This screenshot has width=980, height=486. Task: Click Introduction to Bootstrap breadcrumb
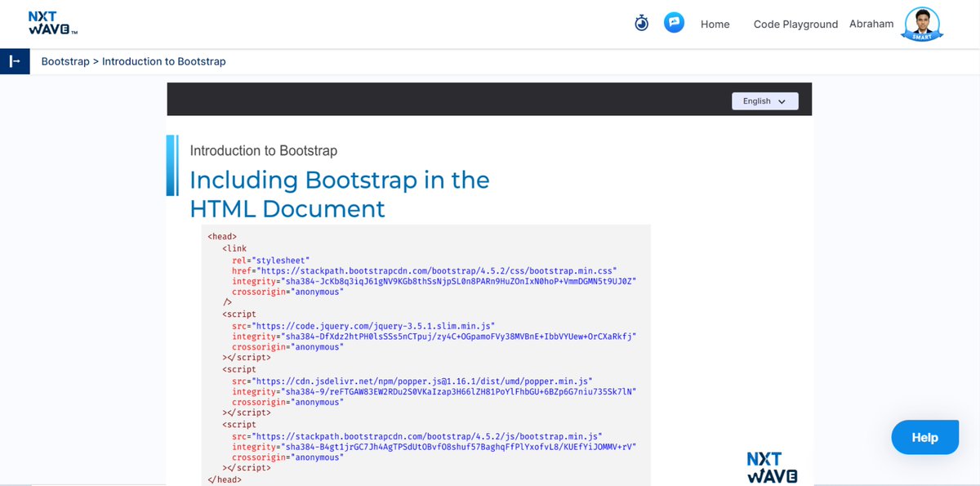[x=164, y=61]
